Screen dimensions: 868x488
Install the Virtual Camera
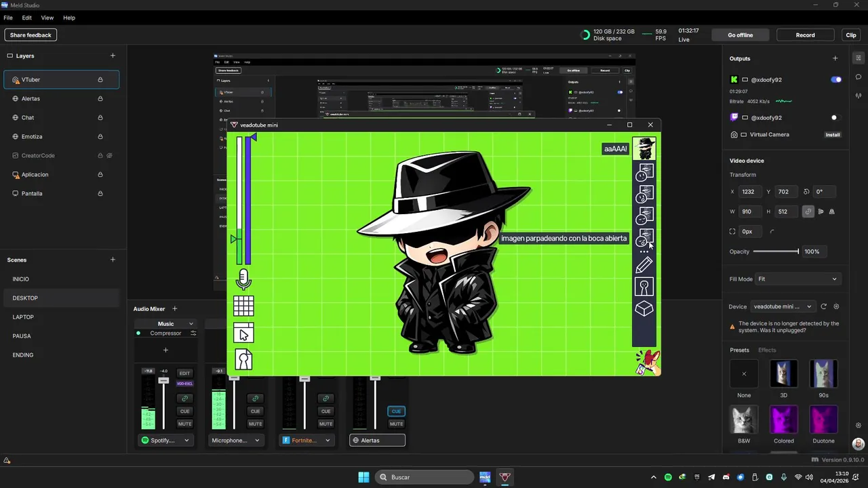pos(833,135)
